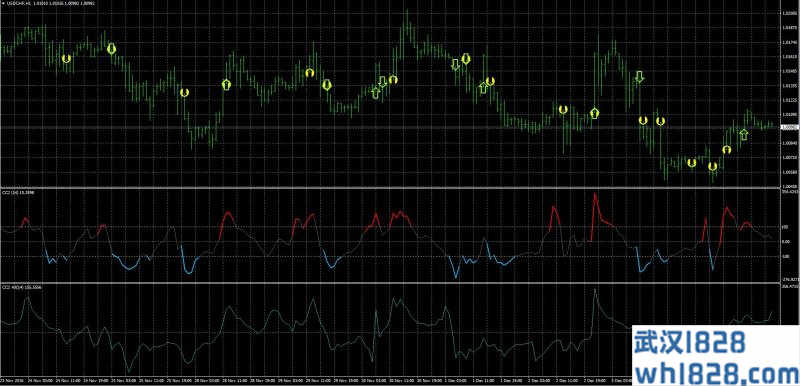
Task: Click the leftmost yellow circle signal marker
Action: (66, 59)
